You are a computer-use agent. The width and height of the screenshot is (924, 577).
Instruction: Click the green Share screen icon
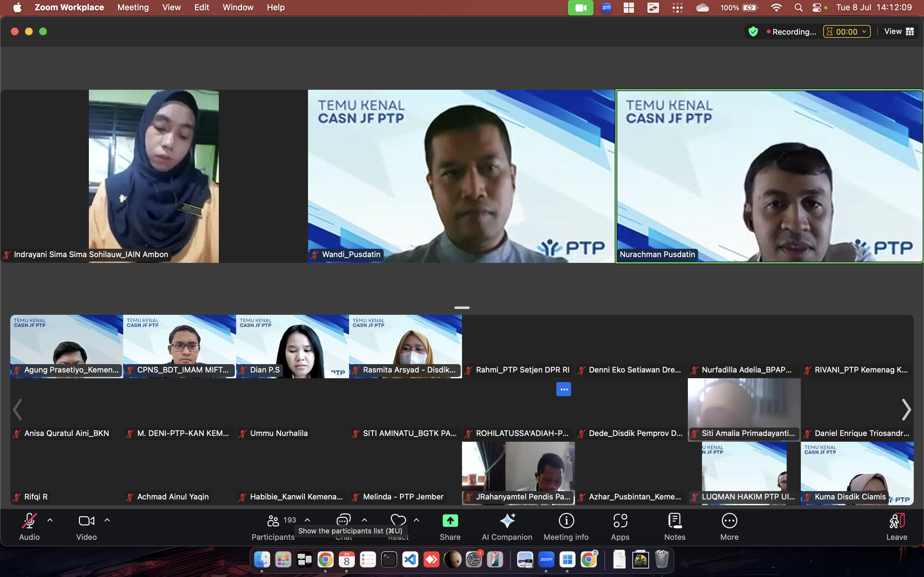(450, 521)
